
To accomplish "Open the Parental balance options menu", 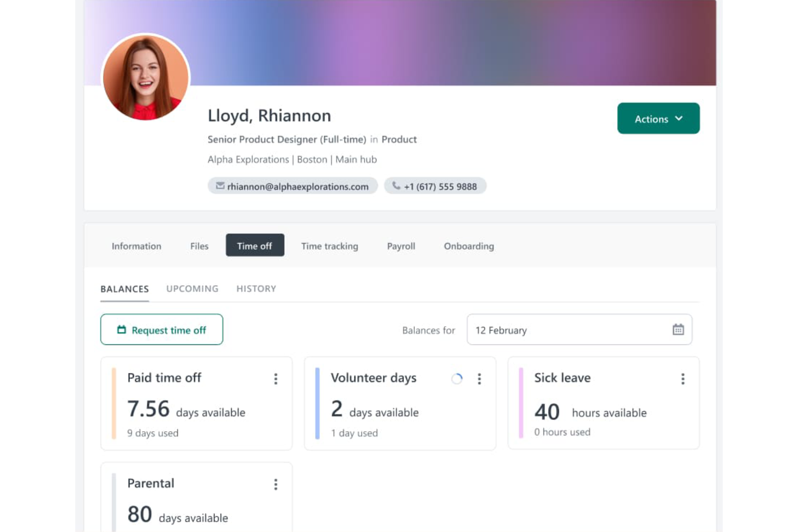I will coord(276,484).
